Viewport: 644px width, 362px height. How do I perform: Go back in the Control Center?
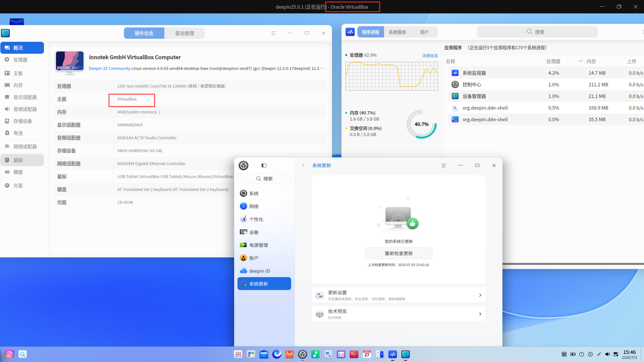(x=303, y=166)
